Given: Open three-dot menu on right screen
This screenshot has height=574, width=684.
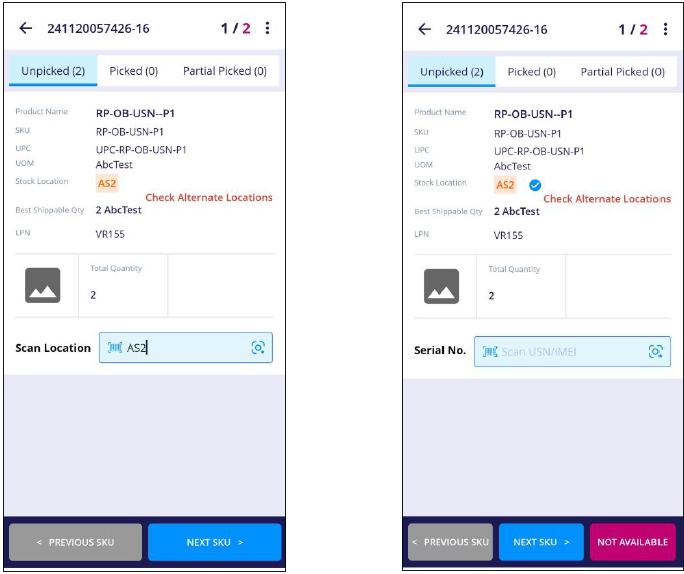Looking at the screenshot, I should tap(665, 29).
